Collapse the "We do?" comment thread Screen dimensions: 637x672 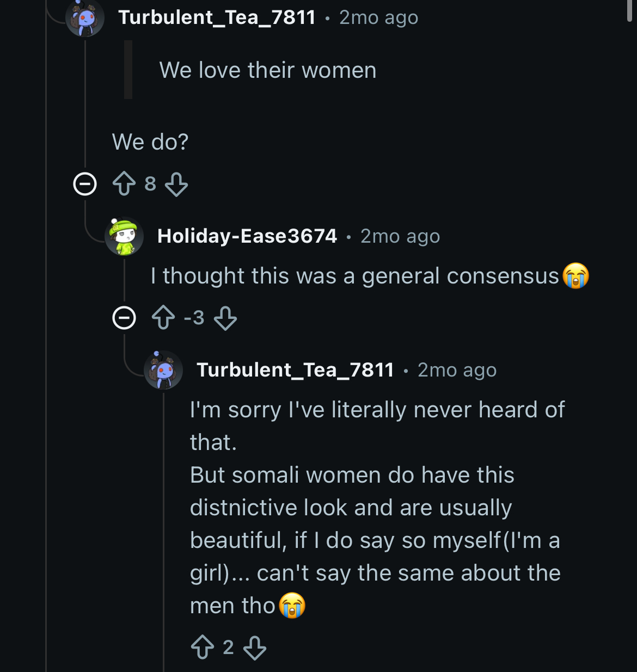(85, 184)
